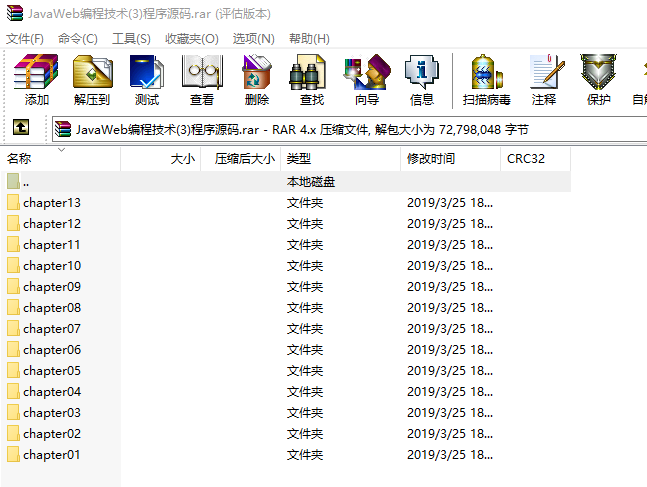Show archive Info (信息) icon
Image resolution: width=647 pixels, height=487 pixels.
tap(422, 80)
